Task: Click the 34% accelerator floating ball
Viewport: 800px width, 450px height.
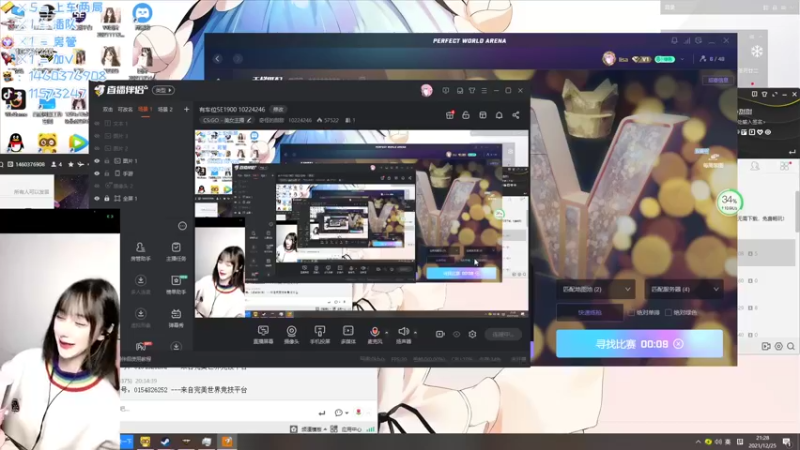Action: point(729,202)
